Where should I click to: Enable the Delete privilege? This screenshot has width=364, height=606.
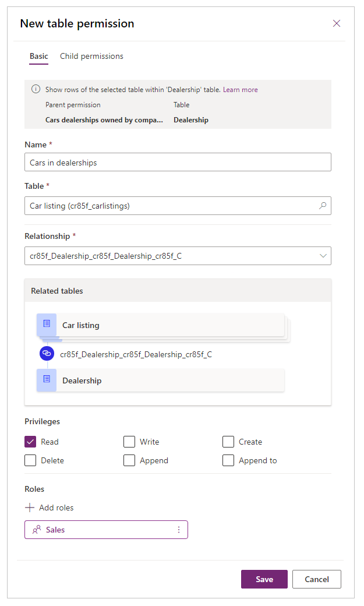[30, 460]
